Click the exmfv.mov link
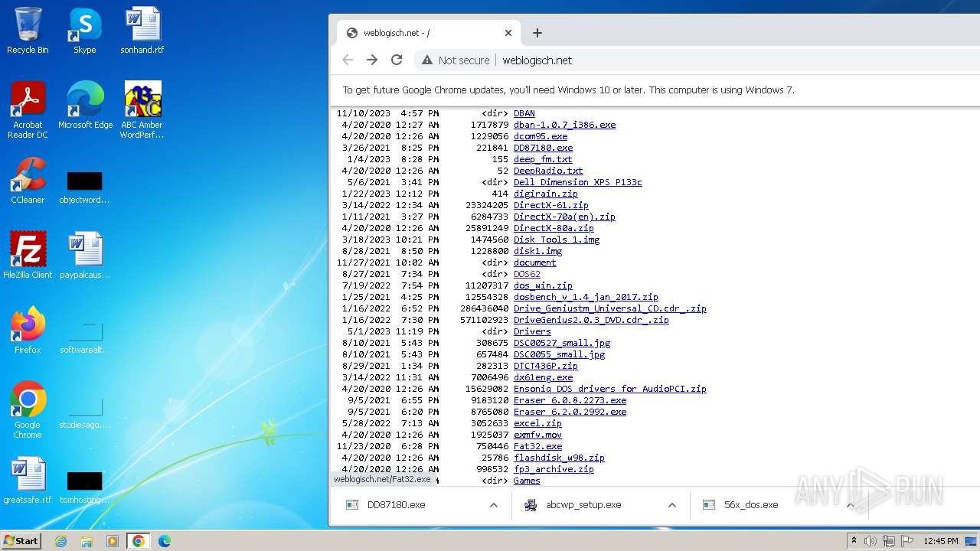 pyautogui.click(x=537, y=435)
